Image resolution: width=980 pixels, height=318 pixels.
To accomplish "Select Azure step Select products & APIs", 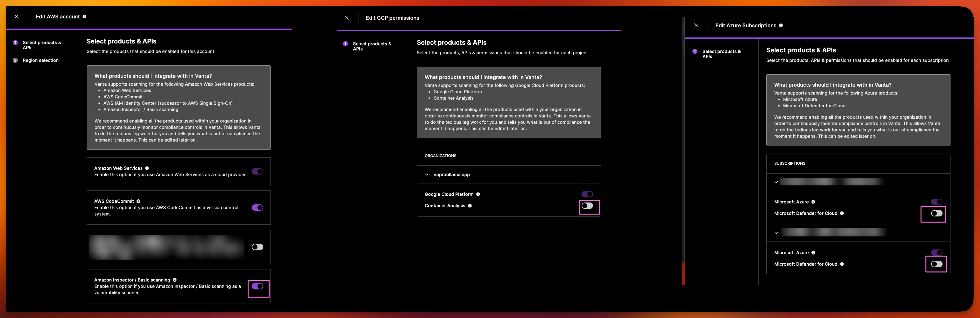I will 717,54.
